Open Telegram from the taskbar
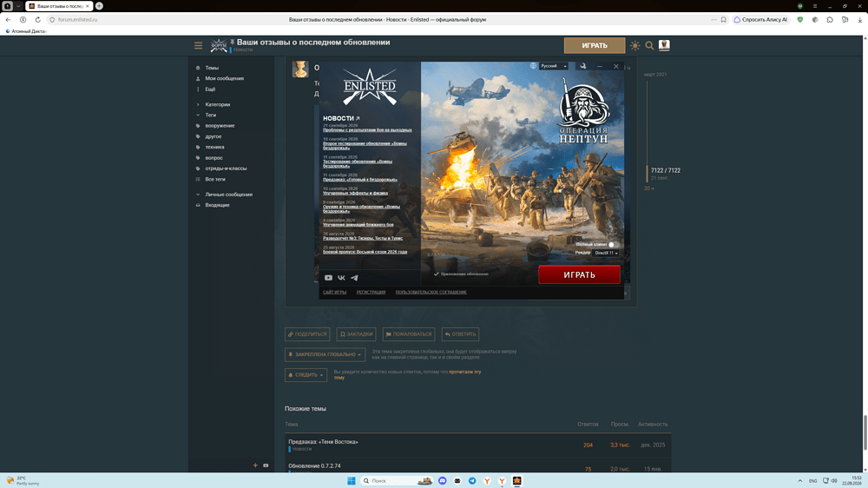 tap(472, 481)
